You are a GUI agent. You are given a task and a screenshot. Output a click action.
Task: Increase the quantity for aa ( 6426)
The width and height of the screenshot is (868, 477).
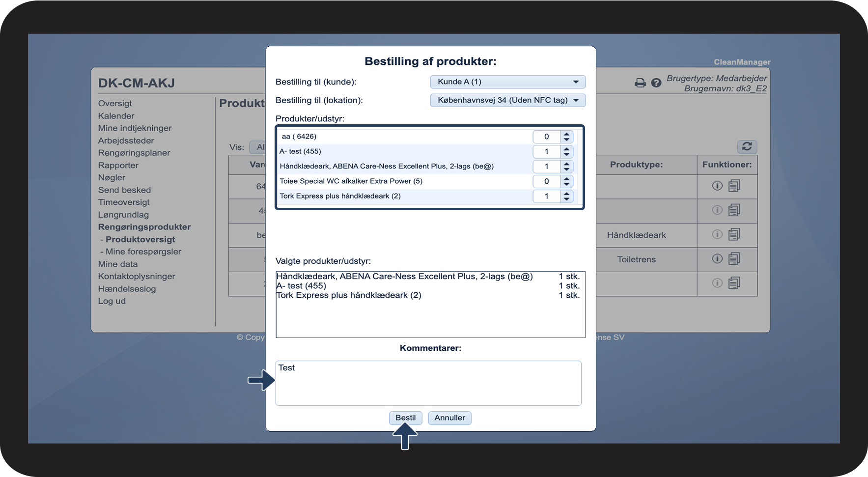567,134
